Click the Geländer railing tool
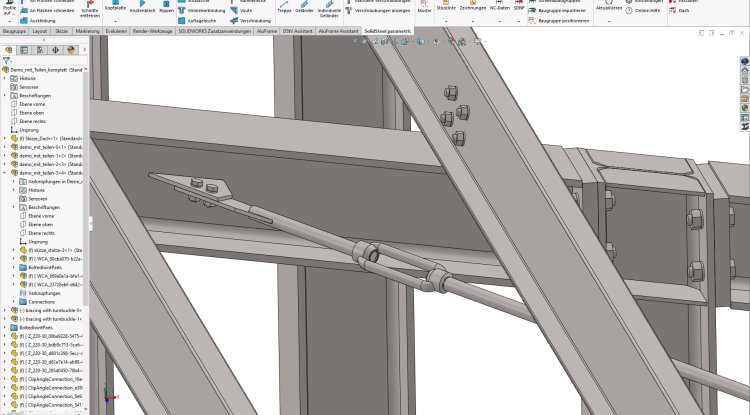 [304, 7]
